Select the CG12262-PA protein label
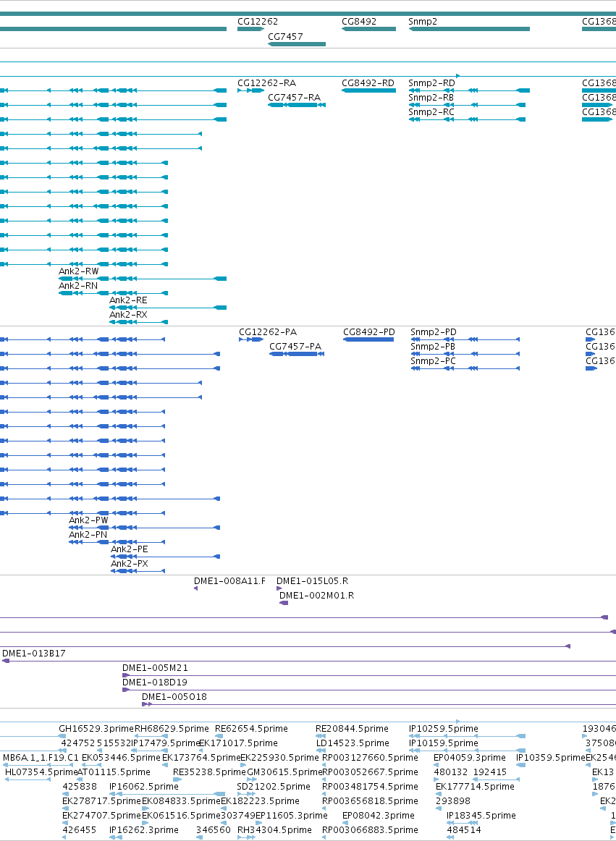The image size is (616, 841). click(x=268, y=332)
